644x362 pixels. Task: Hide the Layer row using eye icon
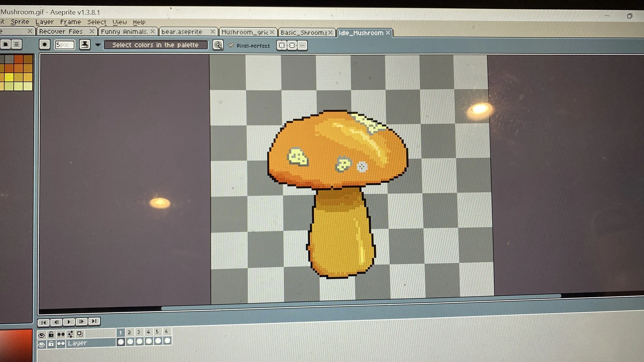tap(41, 344)
